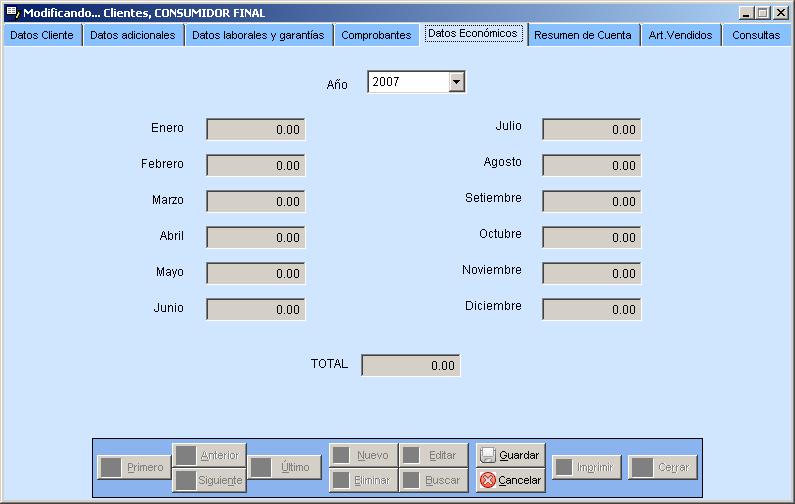Open the Resumen de Cuenta tab
The width and height of the screenshot is (795, 504).
[582, 35]
